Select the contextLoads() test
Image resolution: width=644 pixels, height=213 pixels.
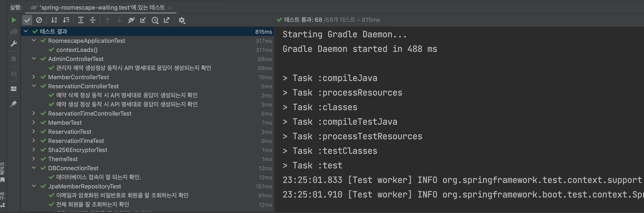click(x=77, y=50)
